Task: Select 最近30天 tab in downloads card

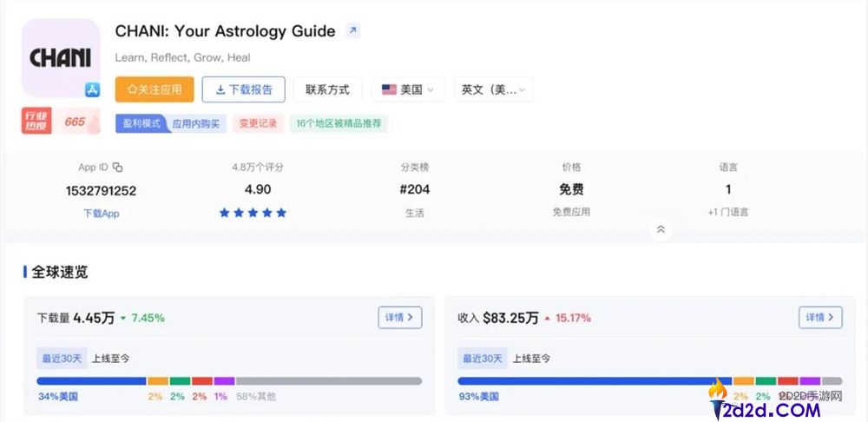Action: tap(62, 359)
